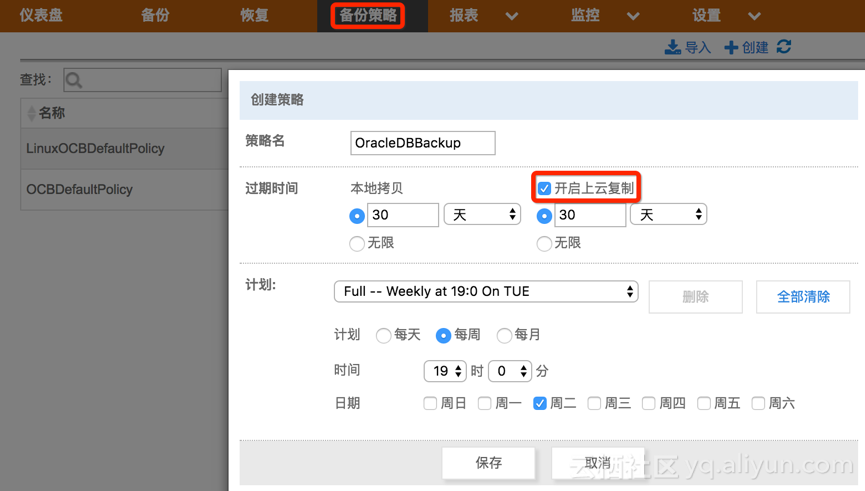This screenshot has width=865, height=491.
Task: Open the 仪表盘 tab
Action: click(x=41, y=15)
